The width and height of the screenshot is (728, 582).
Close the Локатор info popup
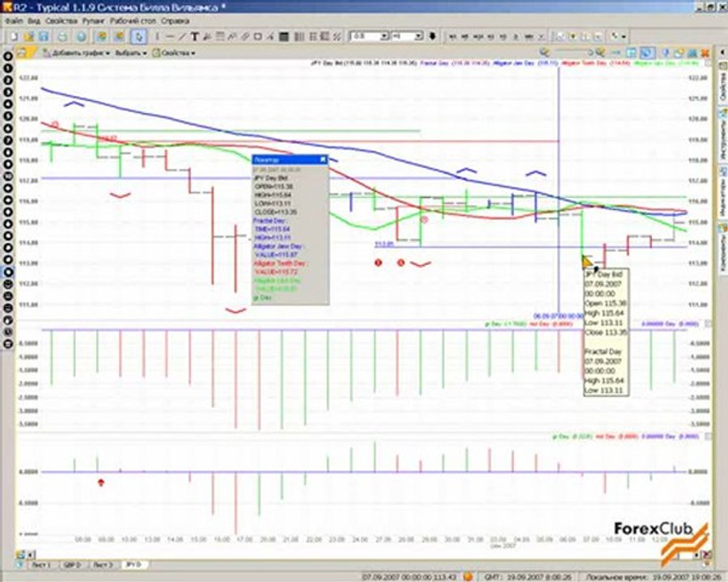click(x=323, y=160)
